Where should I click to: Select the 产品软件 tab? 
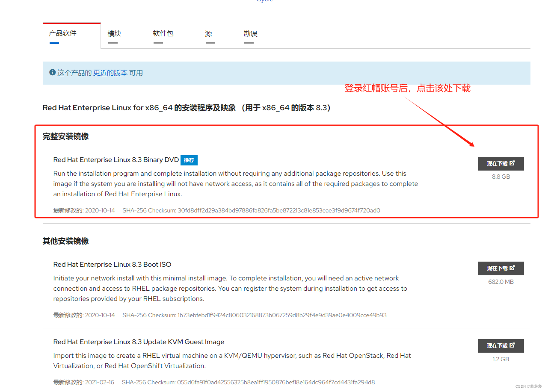[x=62, y=33]
